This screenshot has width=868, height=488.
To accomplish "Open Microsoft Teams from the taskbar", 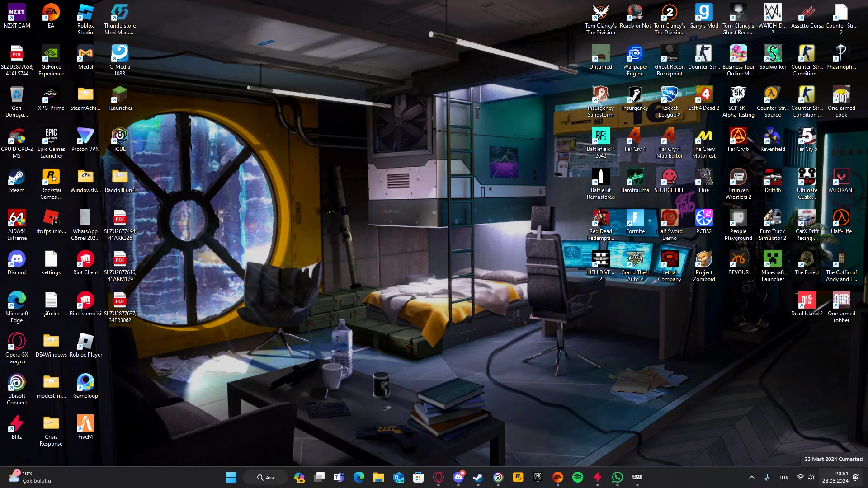I will pos(339,477).
